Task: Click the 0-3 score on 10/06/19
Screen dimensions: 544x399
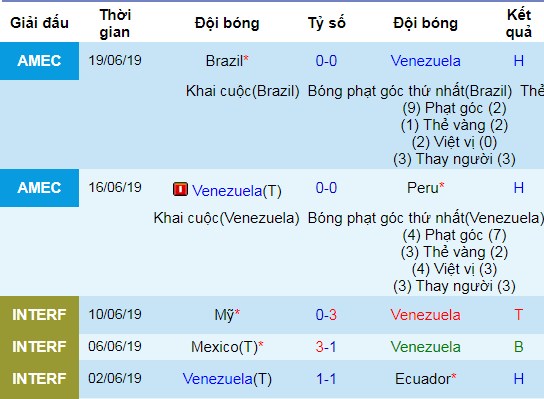Action: pyautogui.click(x=326, y=315)
